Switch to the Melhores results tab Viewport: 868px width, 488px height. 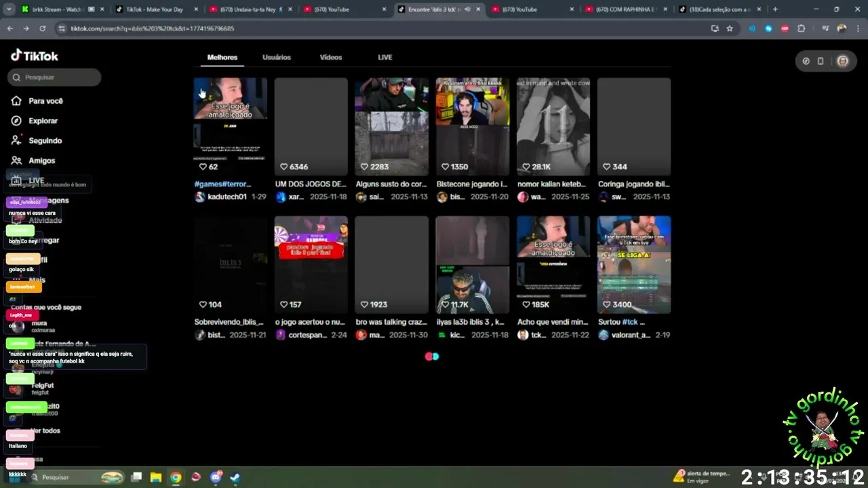(x=222, y=57)
